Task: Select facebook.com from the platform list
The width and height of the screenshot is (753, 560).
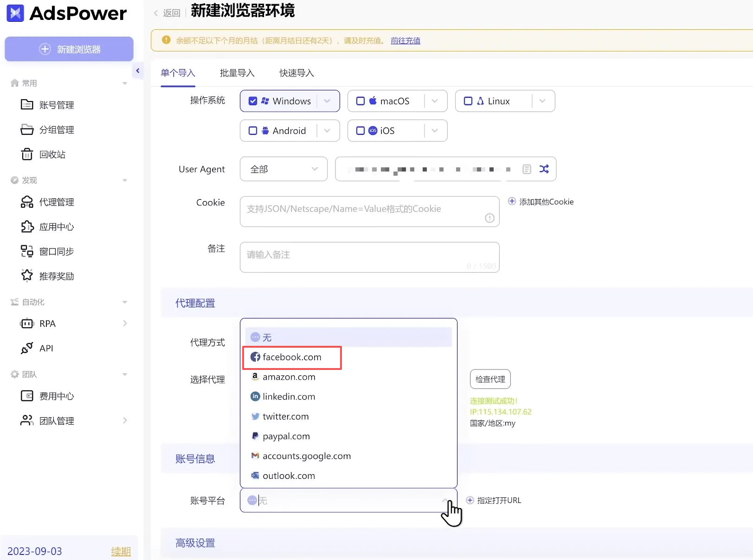Action: 292,357
